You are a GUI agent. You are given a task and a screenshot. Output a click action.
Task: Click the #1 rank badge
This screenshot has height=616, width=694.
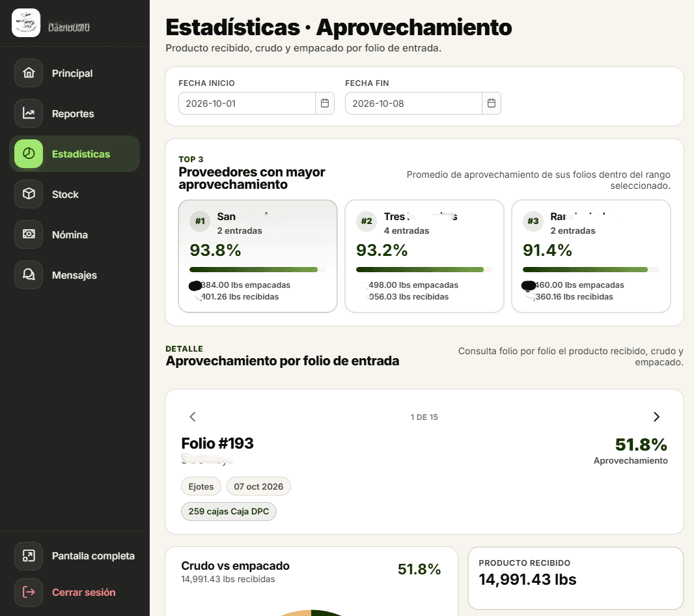(x=200, y=221)
